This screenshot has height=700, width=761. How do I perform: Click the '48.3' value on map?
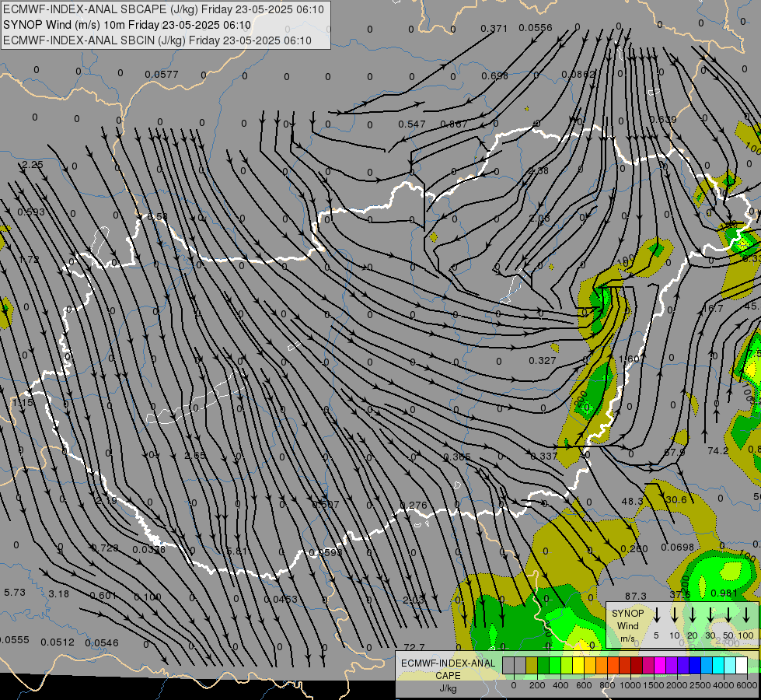pyautogui.click(x=633, y=501)
